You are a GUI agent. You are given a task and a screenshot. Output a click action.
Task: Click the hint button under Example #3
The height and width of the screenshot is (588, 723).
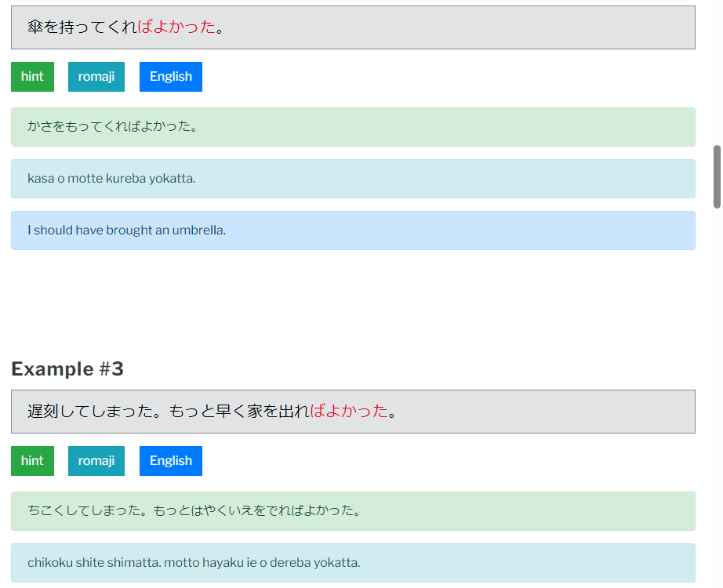coord(32,461)
